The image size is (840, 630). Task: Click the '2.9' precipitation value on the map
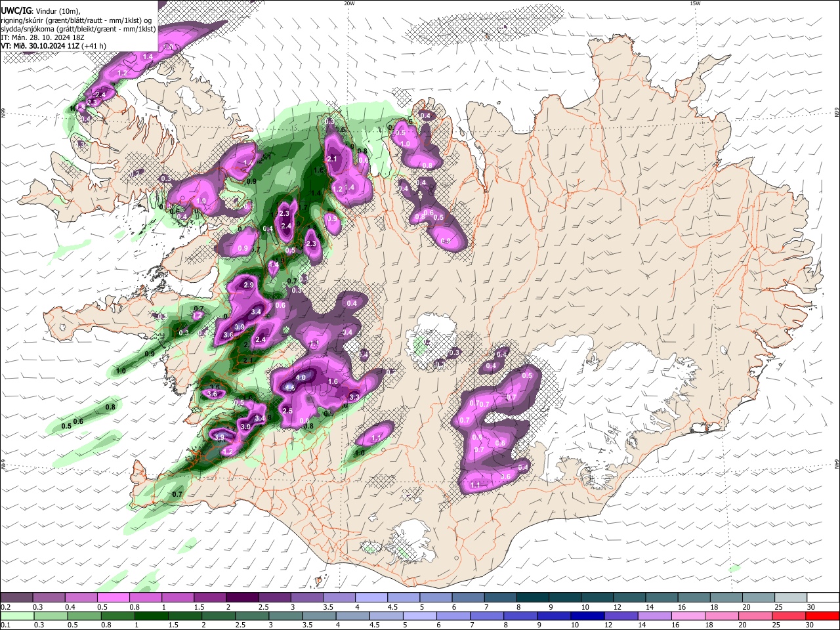248,285
